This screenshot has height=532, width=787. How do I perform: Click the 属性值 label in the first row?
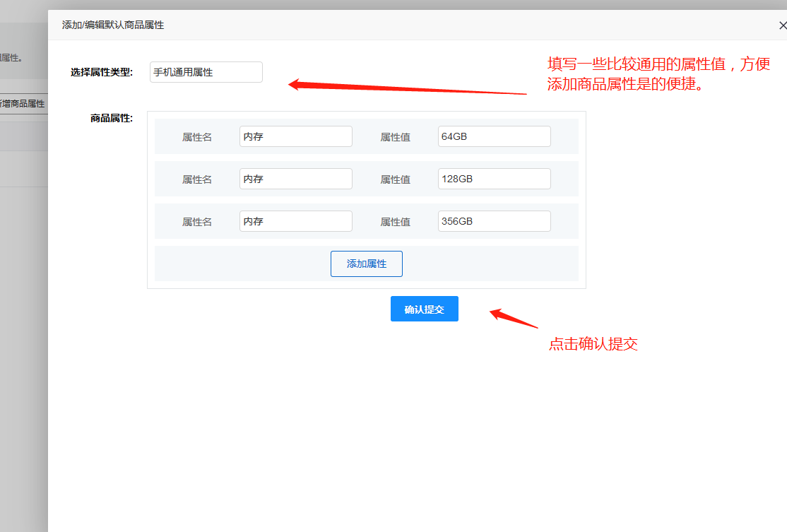pyautogui.click(x=396, y=136)
